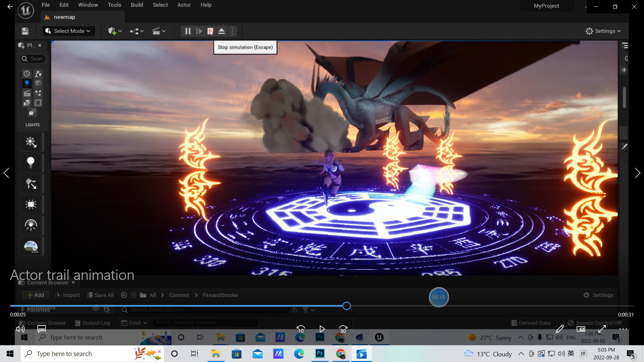This screenshot has width=644, height=362.
Task: Pause the running simulation
Action: point(188,31)
